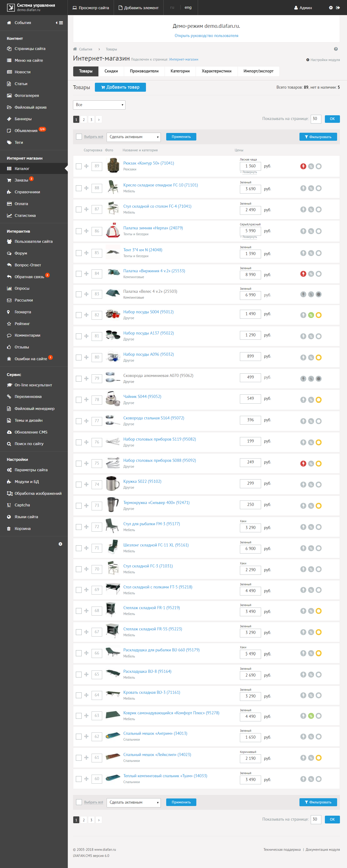Open the Открыть руководство пользователя link
347x868 pixels.
[206, 36]
